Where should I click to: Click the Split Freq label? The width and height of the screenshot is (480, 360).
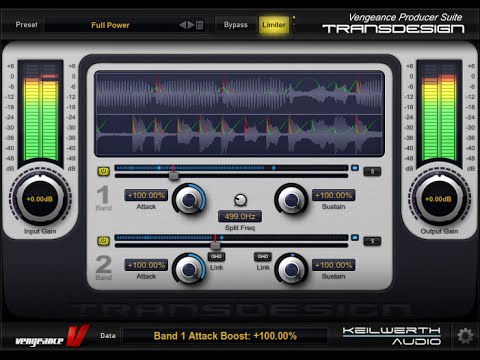click(x=240, y=228)
